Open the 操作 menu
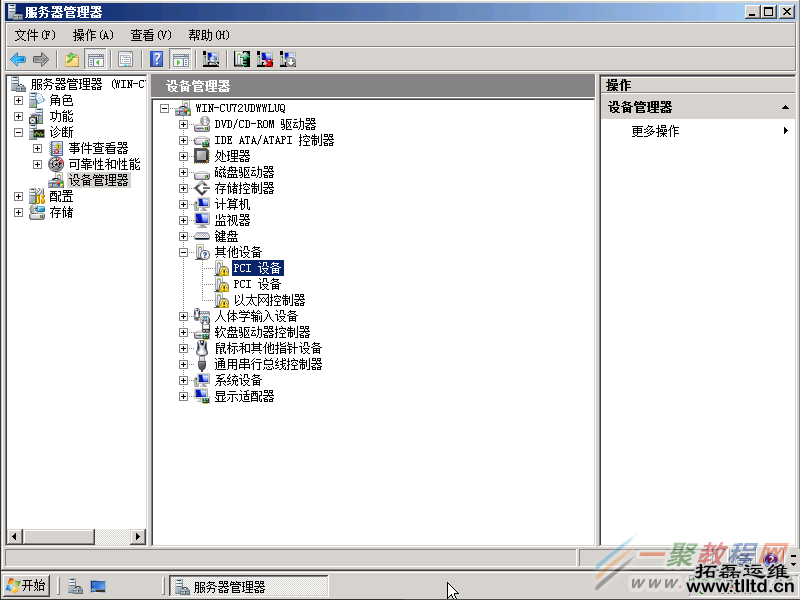Viewport: 800px width, 600px height. pos(93,34)
